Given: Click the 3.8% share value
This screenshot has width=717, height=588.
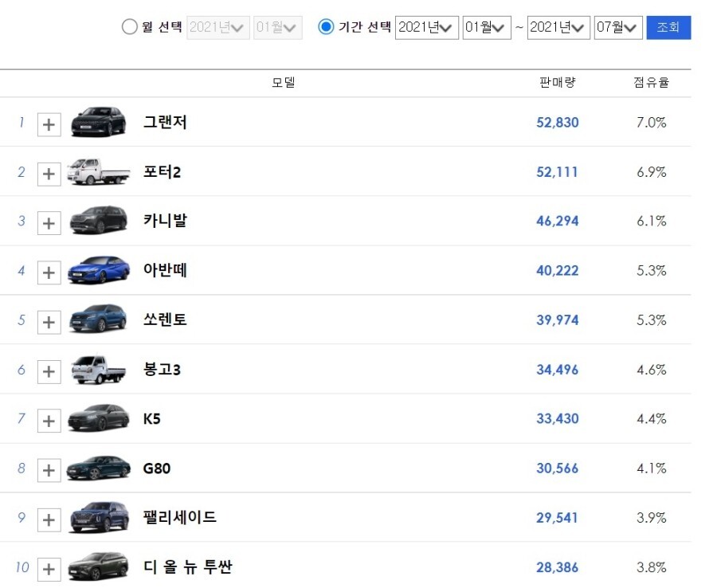Looking at the screenshot, I should coord(652,567).
